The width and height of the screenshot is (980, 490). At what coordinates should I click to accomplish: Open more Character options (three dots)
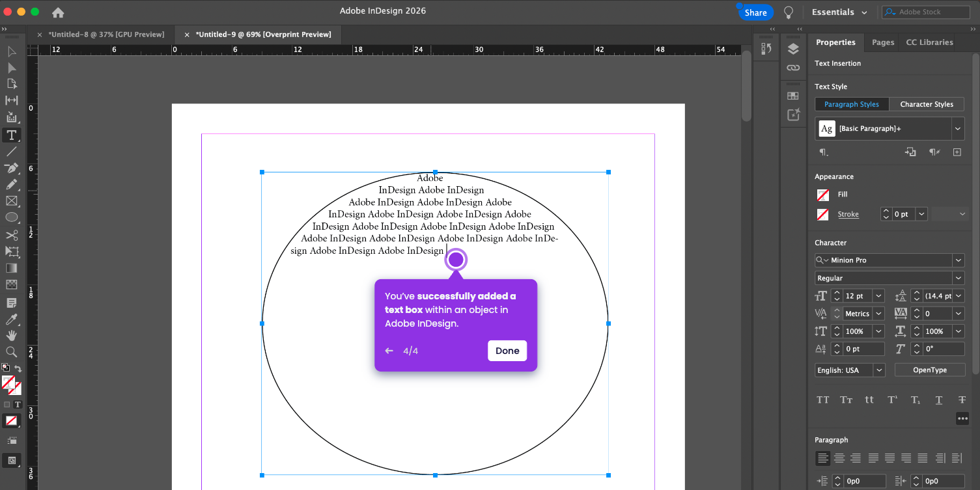pyautogui.click(x=962, y=418)
